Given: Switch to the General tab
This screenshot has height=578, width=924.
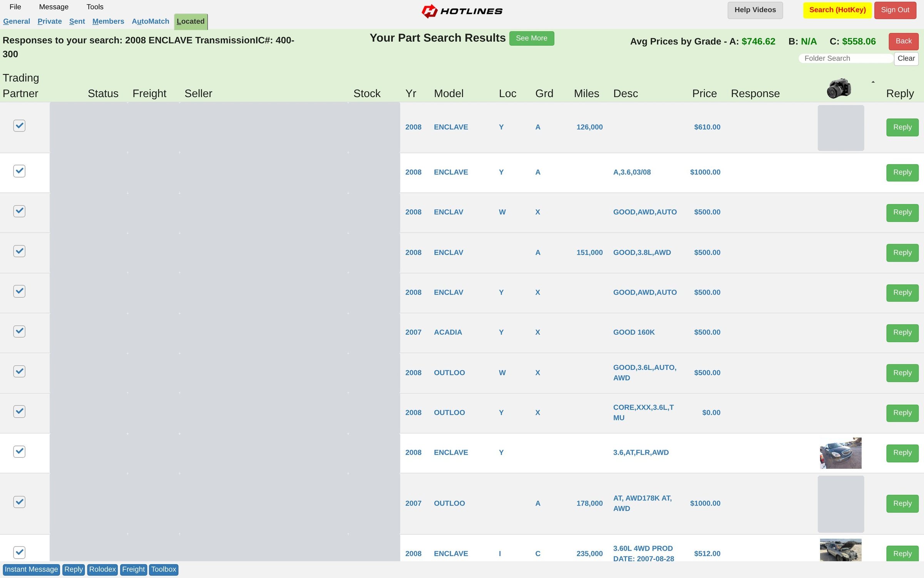Looking at the screenshot, I should pos(17,21).
